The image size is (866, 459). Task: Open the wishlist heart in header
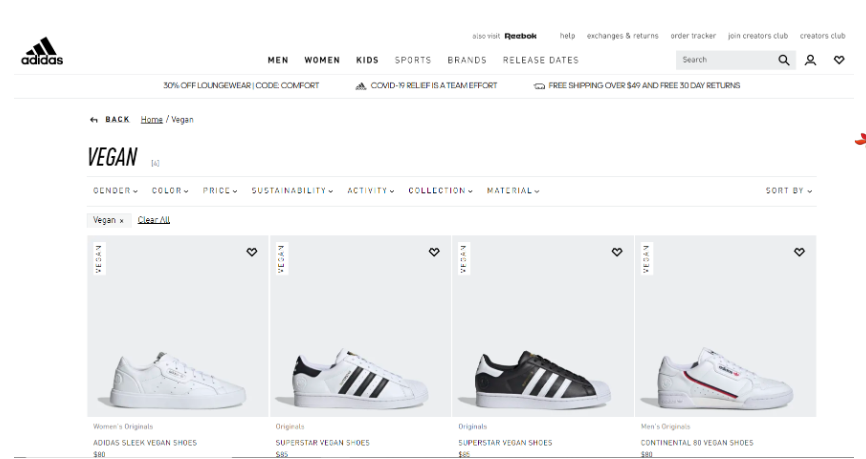coord(838,60)
